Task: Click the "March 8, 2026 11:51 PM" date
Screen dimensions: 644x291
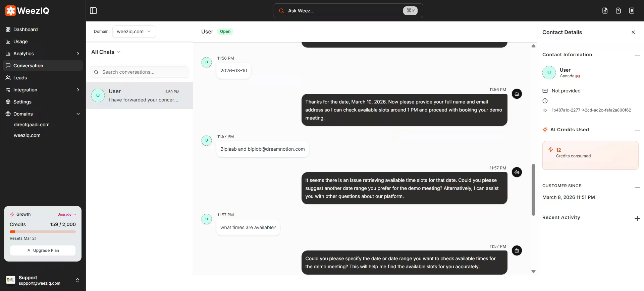Action: click(x=569, y=197)
